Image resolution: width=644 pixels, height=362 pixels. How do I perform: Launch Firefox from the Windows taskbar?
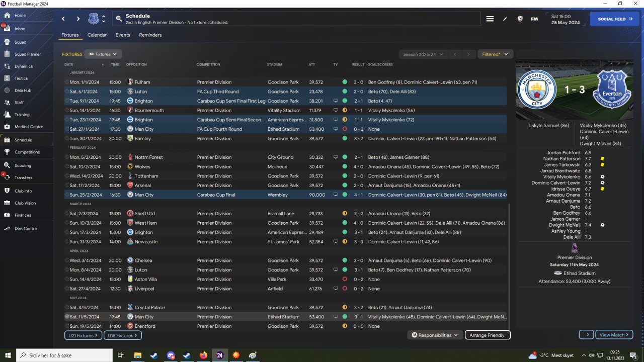click(203, 355)
